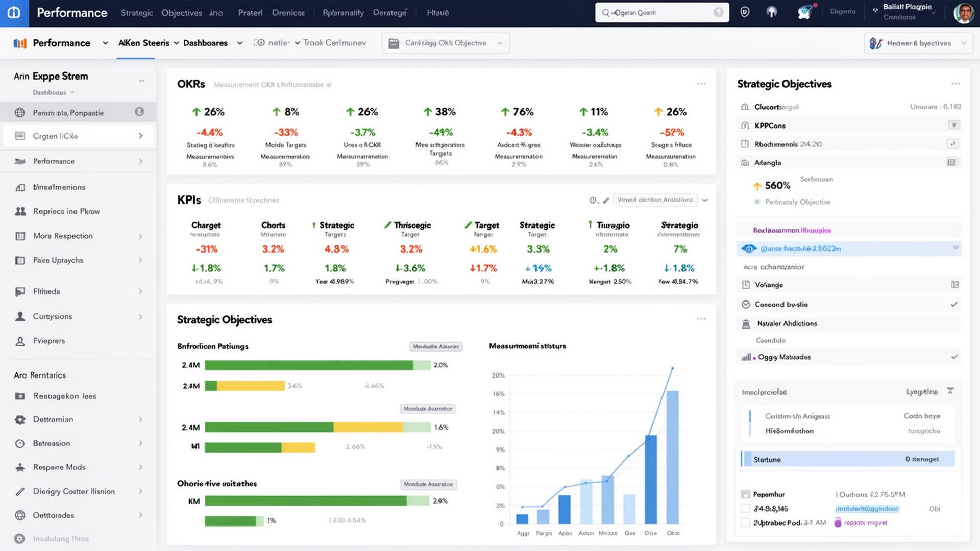Image resolution: width=980 pixels, height=551 pixels.
Task: Open the Strategic menu in top navigation
Action: [x=137, y=13]
